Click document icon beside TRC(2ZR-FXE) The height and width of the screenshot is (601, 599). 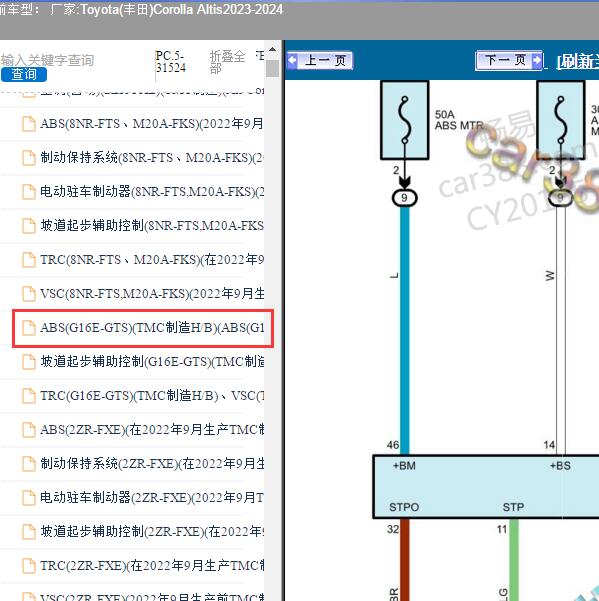pyautogui.click(x=29, y=566)
